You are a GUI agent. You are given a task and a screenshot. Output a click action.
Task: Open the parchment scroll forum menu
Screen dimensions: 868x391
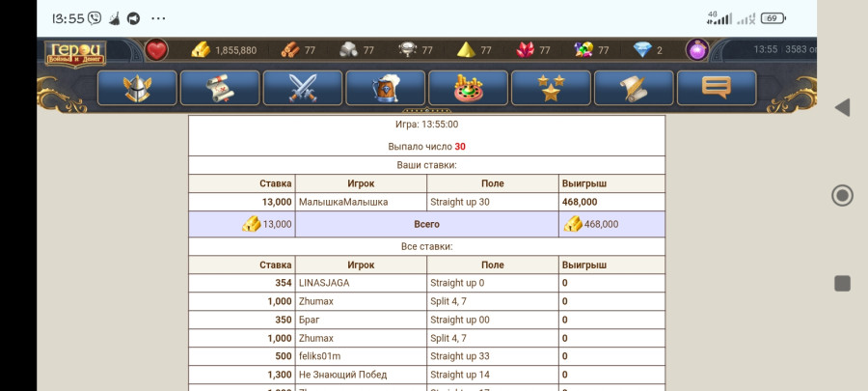pos(634,88)
